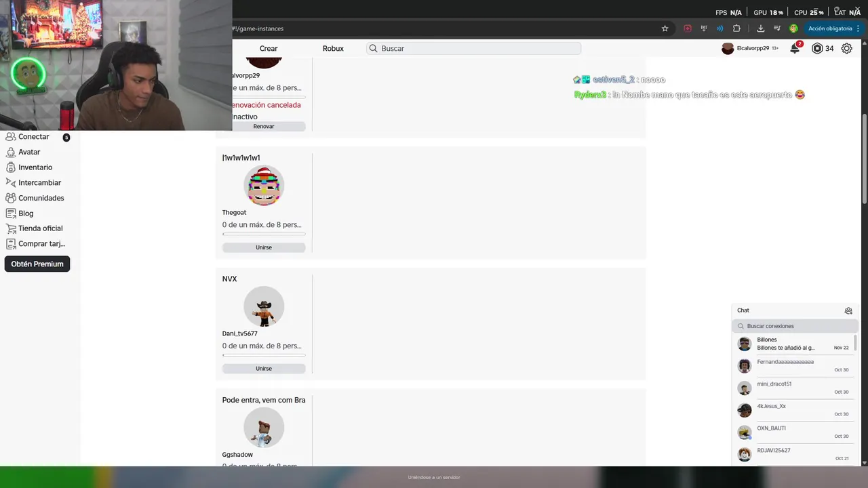
Task: Open the Thegoat username link
Action: click(x=234, y=212)
